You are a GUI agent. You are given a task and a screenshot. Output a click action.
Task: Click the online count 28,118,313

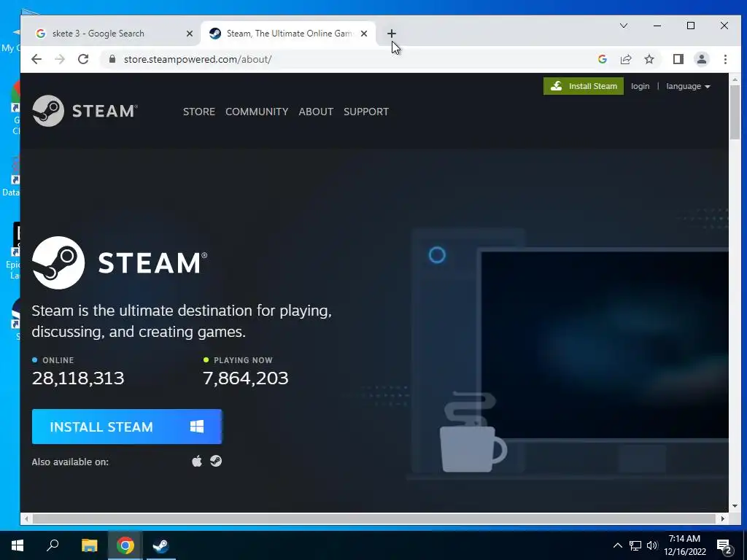[x=78, y=378]
